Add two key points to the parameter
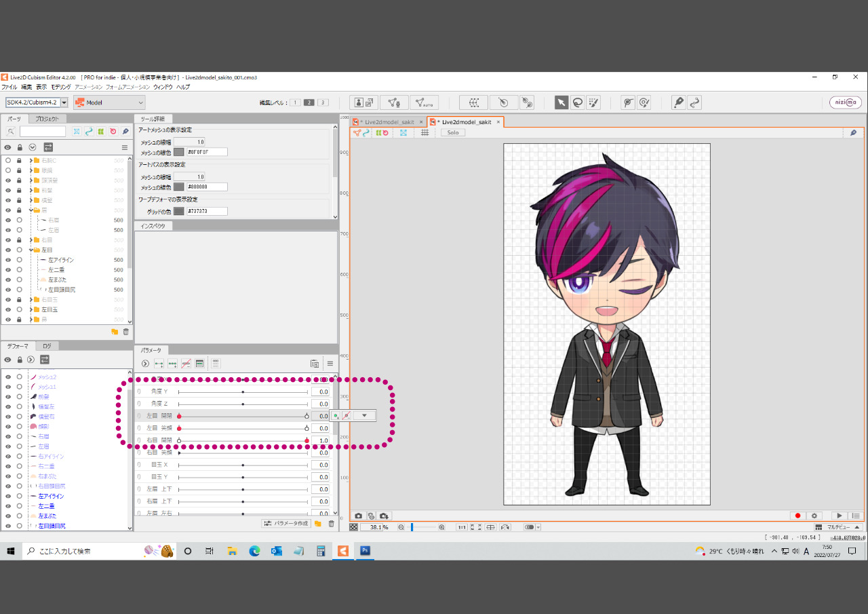The image size is (868, 614). point(159,364)
